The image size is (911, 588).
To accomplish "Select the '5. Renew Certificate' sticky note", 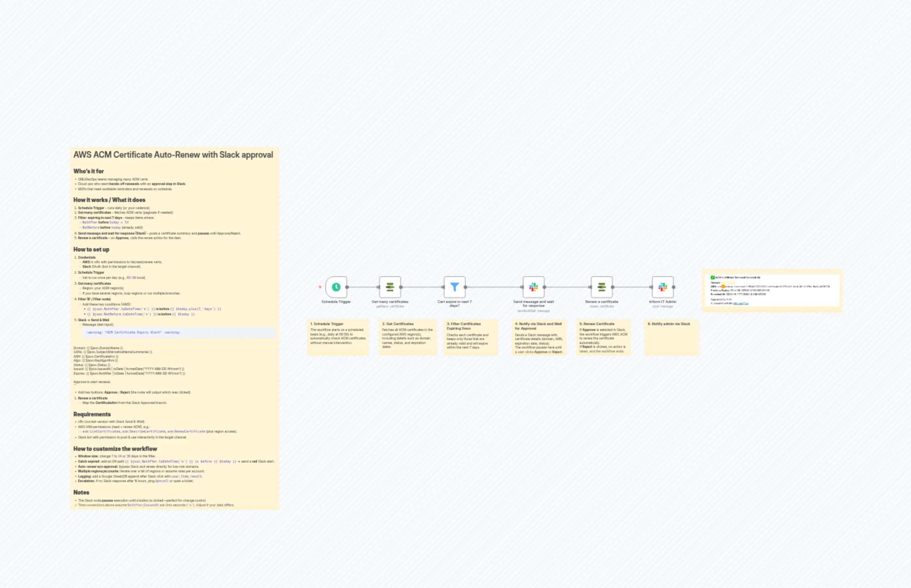I will (604, 337).
